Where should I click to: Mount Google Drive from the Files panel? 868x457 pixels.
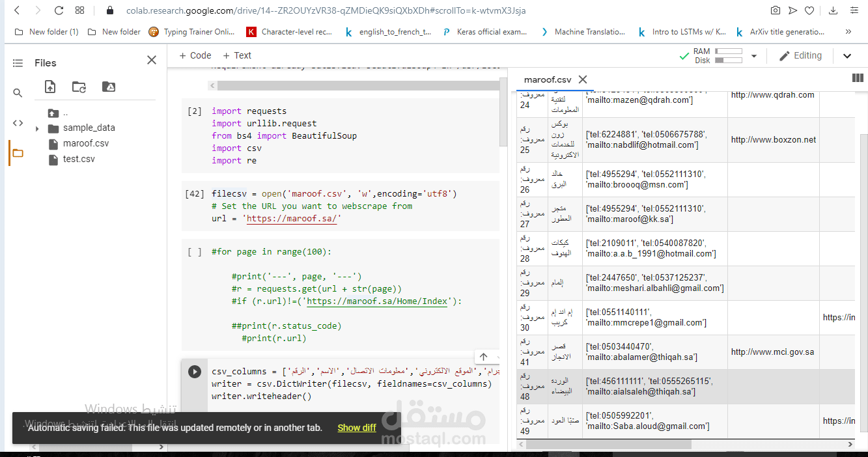pos(109,87)
